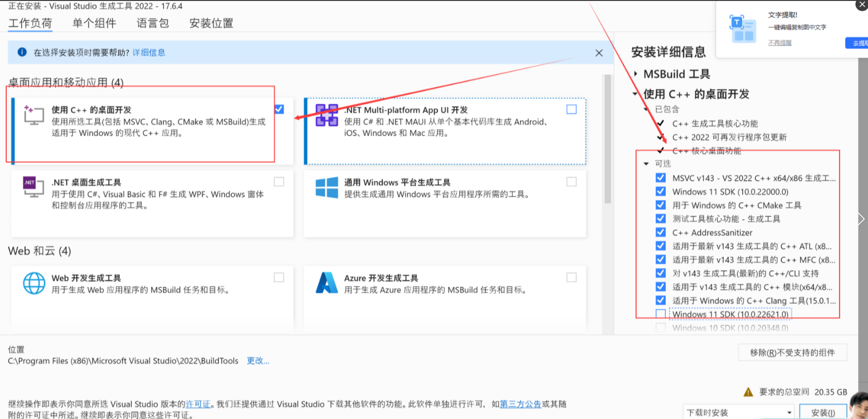The height and width of the screenshot is (419, 868).
Task: Click the 通用 Windows 平台 Windows logo icon
Action: coord(327,187)
